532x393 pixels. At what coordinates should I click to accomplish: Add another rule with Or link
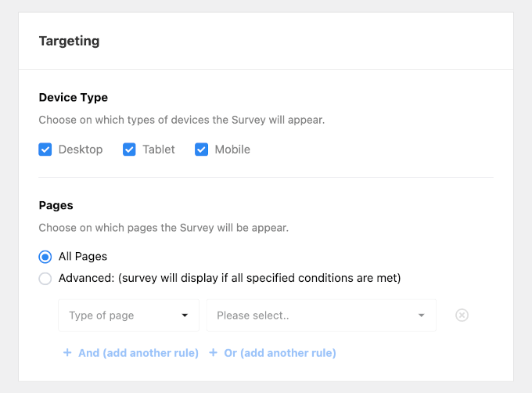(280, 353)
